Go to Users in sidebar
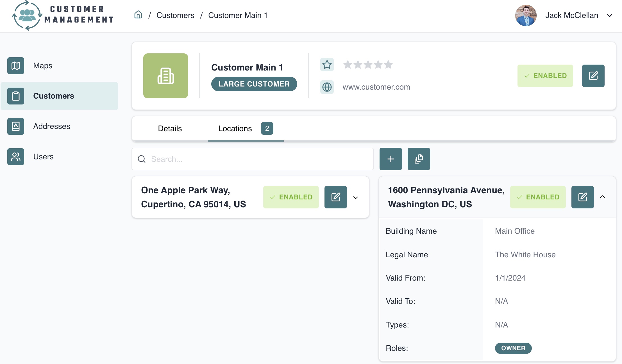 [x=43, y=157]
